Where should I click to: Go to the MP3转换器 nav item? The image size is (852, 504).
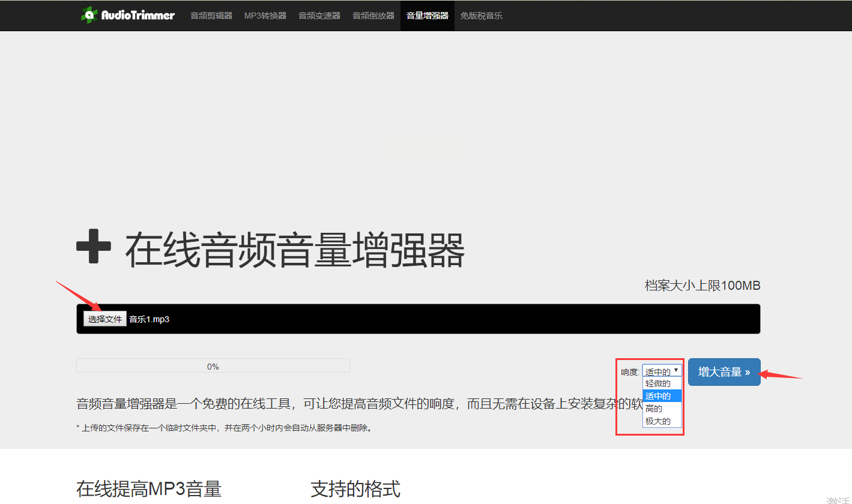[265, 16]
